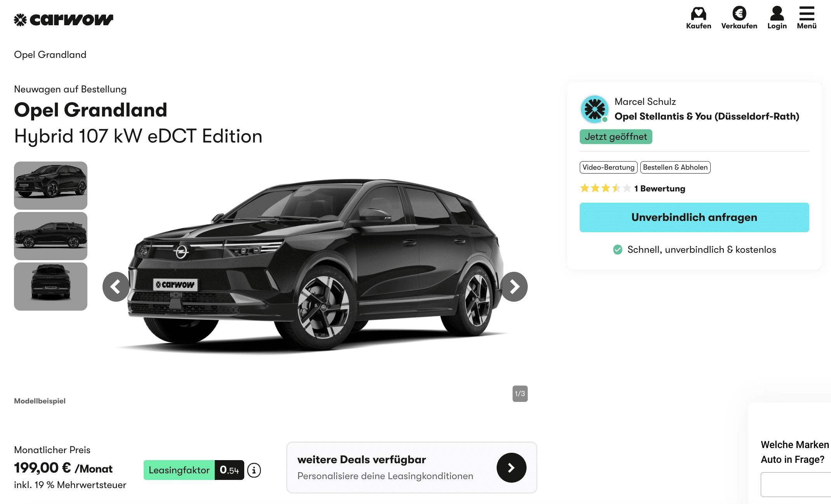Show the next car image
The image size is (831, 504).
(x=514, y=287)
